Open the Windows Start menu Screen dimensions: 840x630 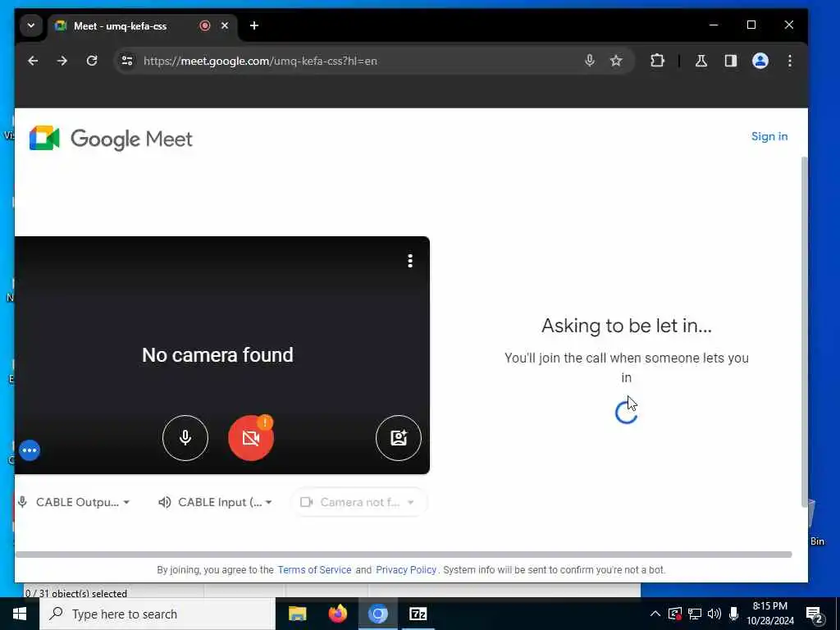(20, 614)
